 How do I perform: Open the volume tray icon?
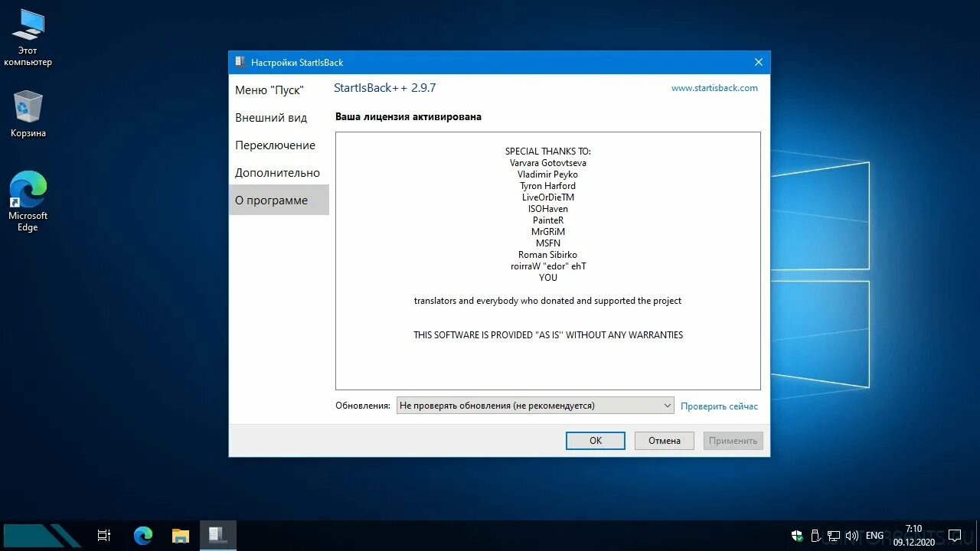pyautogui.click(x=852, y=536)
